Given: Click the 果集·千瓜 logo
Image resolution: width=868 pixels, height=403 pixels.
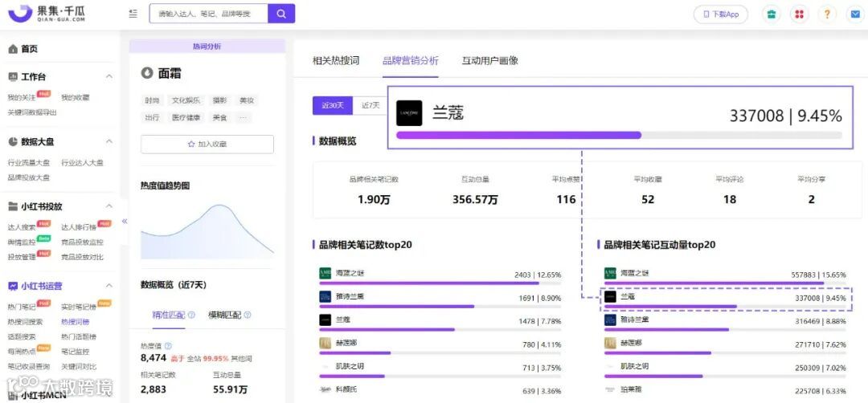Looking at the screenshot, I should [x=46, y=14].
